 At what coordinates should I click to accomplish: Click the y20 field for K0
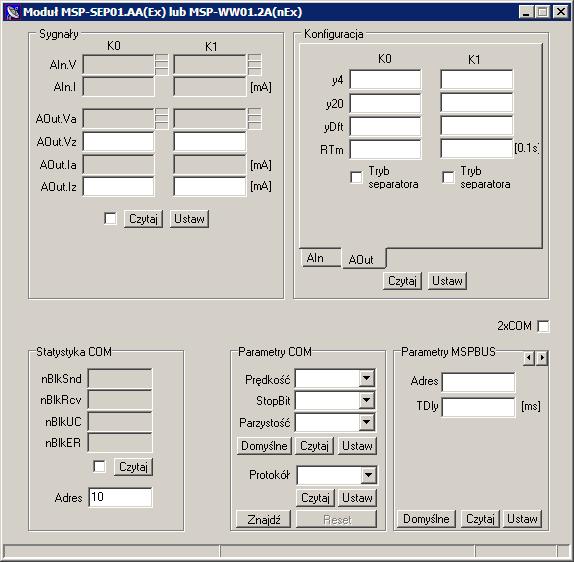(x=385, y=103)
